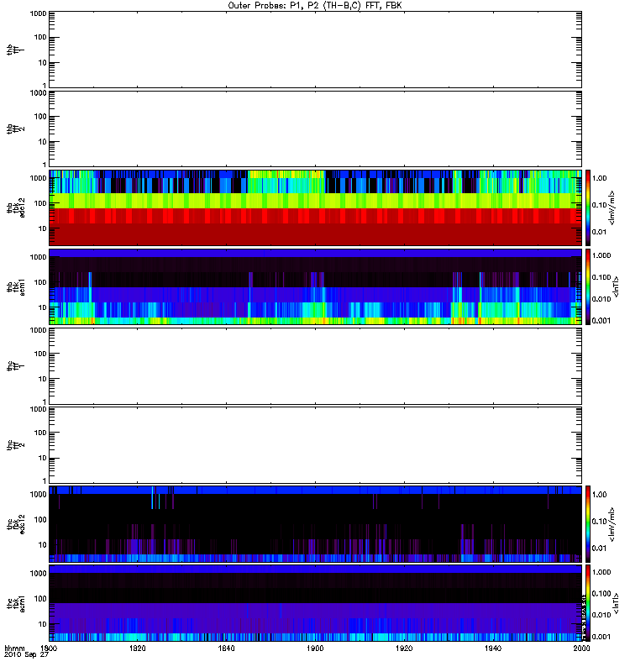630x672 pixels.
Task: Click the '2000' time axis label
Action: point(581,648)
